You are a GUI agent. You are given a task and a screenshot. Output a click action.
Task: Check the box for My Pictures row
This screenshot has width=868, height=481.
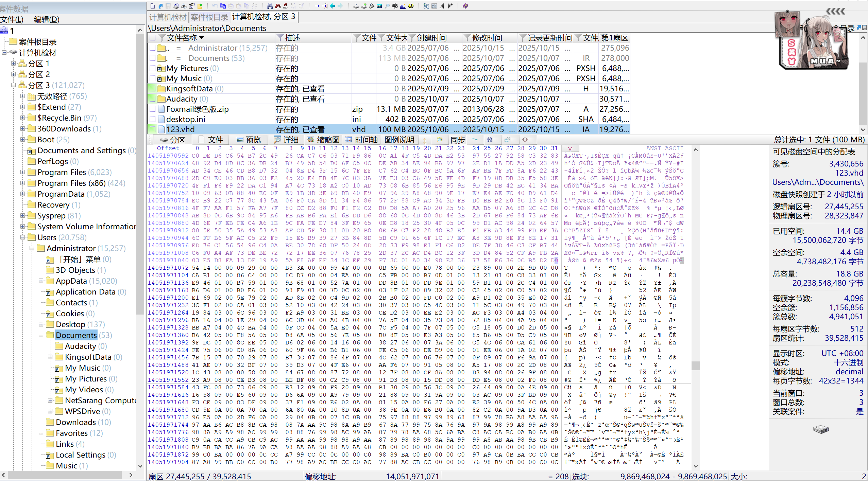(x=153, y=68)
